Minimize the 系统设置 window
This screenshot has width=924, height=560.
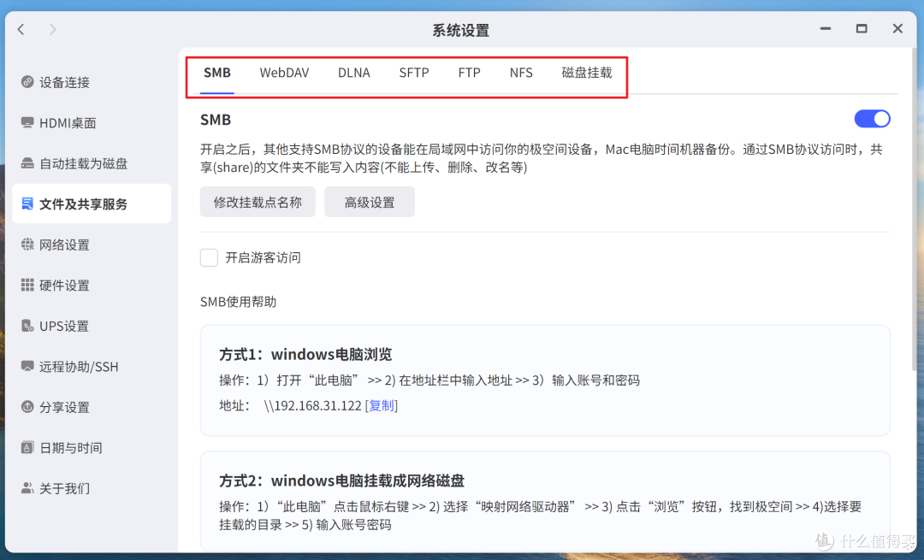click(826, 28)
